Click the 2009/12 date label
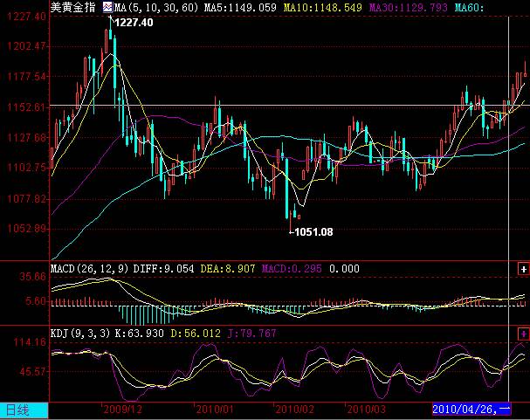 [123, 410]
